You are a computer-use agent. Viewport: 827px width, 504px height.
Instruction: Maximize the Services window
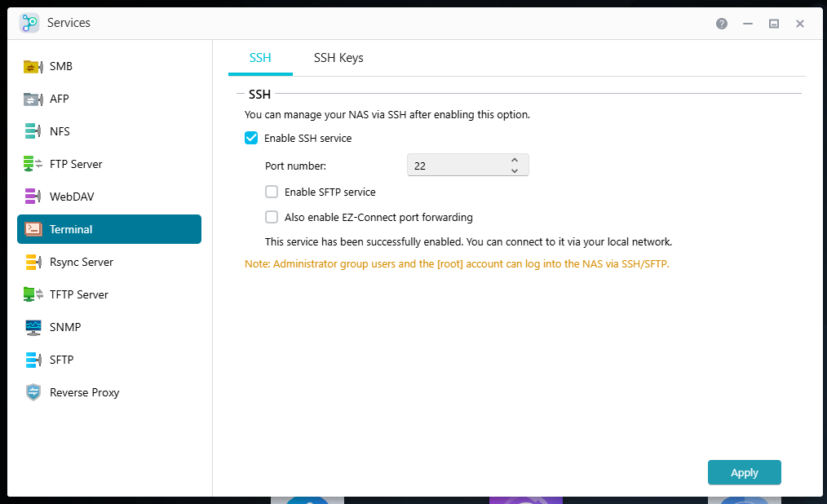point(774,24)
